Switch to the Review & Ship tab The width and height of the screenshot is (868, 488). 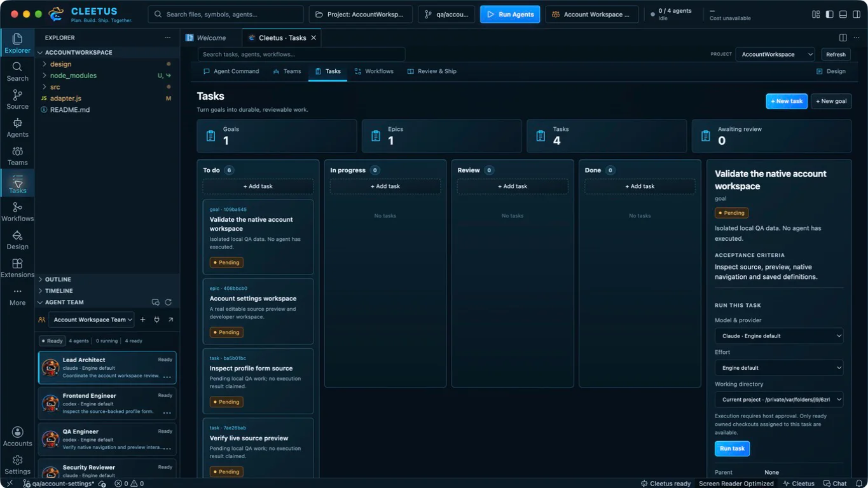(432, 71)
